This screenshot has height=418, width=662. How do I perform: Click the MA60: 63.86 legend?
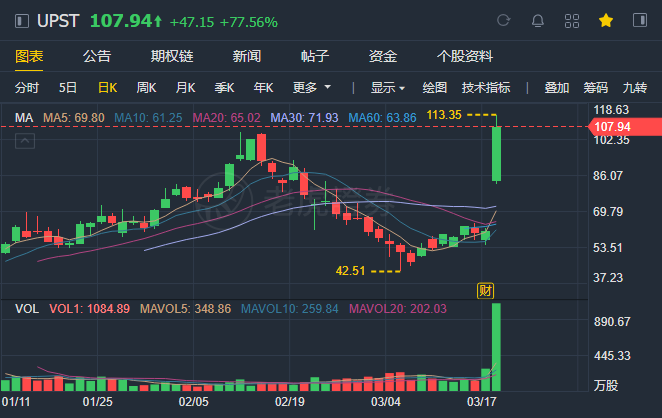[383, 117]
